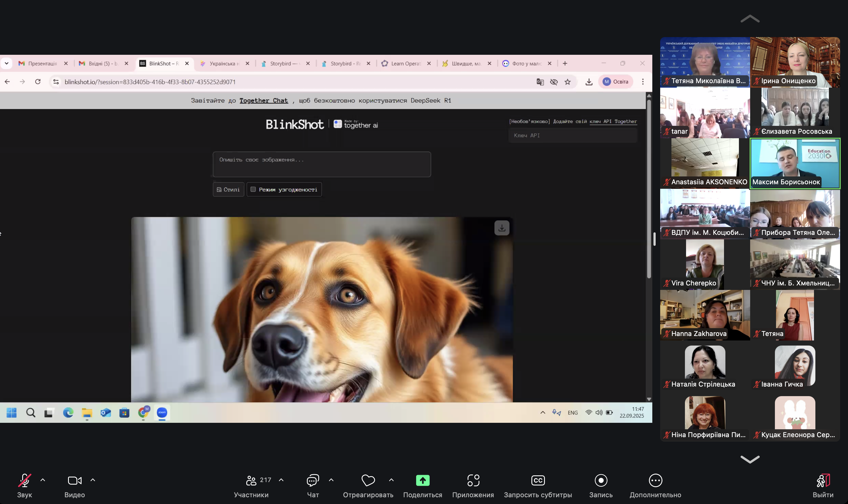848x504 pixels.
Task: Switch to the Презентація Gmail tab
Action: point(42,63)
